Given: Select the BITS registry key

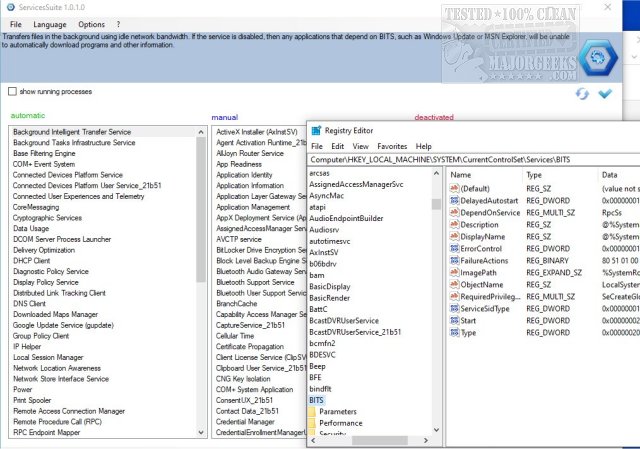Looking at the screenshot, I should pos(316,400).
